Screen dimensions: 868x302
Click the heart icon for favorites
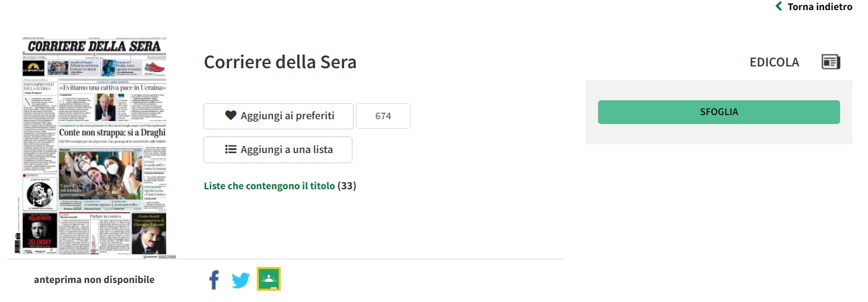[x=231, y=116]
